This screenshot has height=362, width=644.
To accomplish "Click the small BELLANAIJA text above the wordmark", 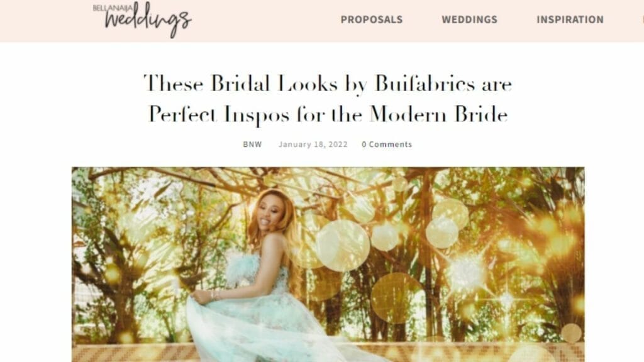I will coord(113,8).
